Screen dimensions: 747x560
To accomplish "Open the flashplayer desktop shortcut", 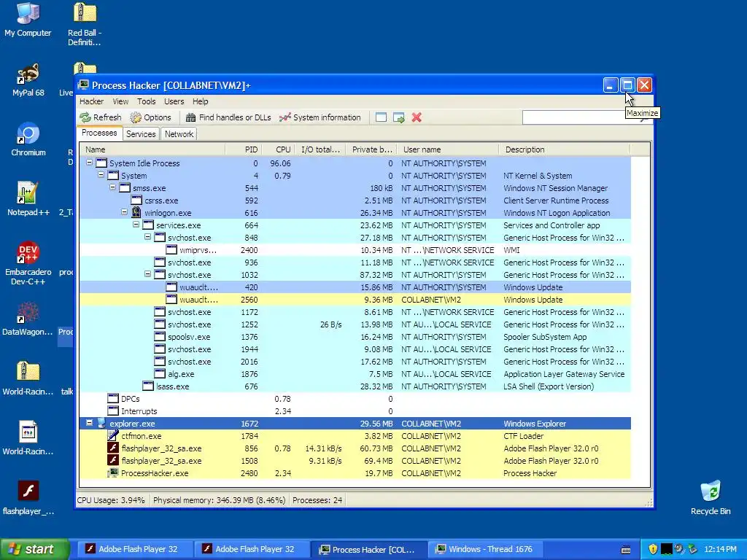I will pyautogui.click(x=28, y=499).
